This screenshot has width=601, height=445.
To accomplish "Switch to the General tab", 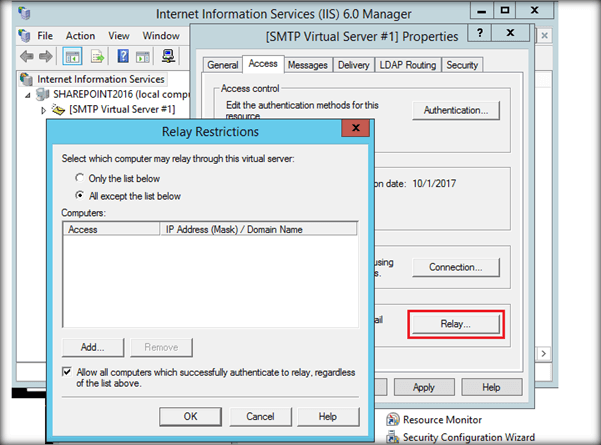I will click(x=223, y=65).
